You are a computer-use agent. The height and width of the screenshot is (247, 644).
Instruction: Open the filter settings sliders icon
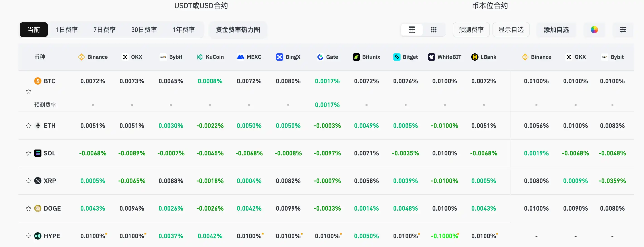pos(623,30)
